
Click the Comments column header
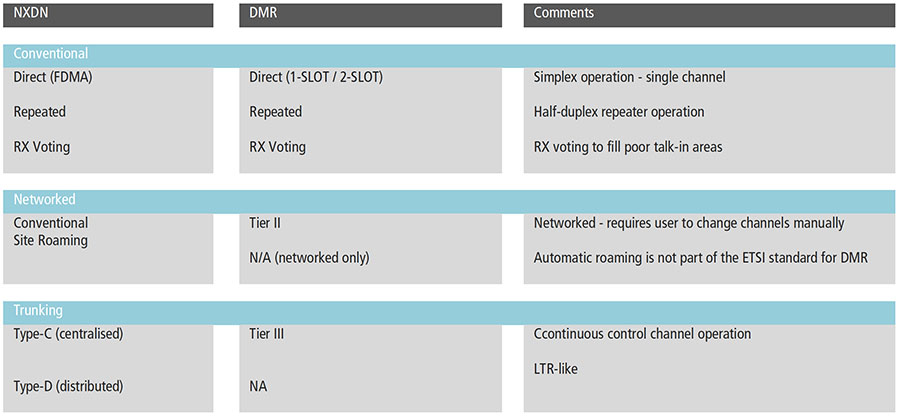[x=564, y=13]
